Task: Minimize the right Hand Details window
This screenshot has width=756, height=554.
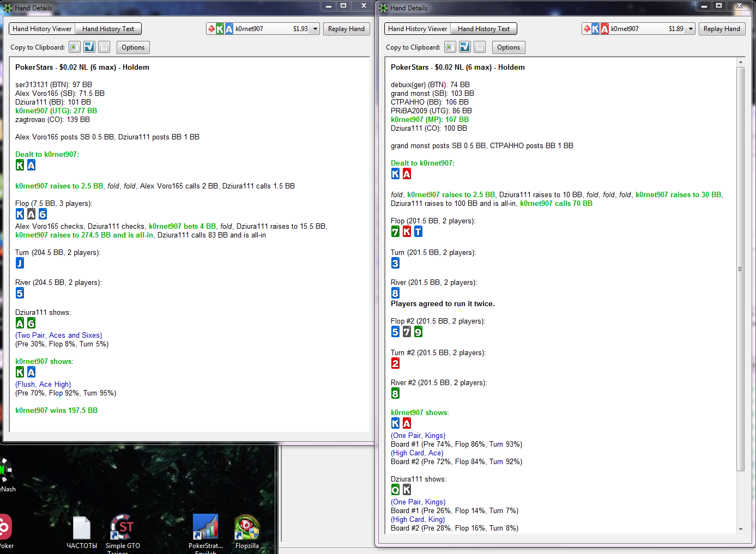Action: tap(704, 5)
